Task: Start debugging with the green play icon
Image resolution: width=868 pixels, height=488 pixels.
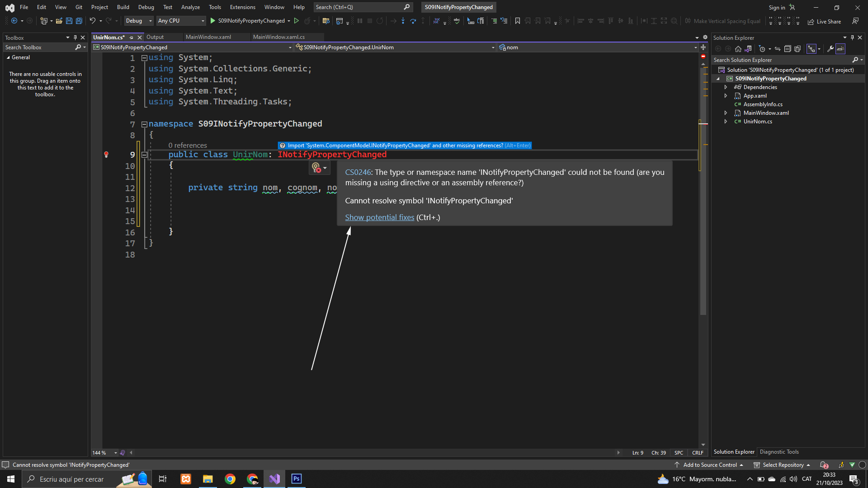Action: click(213, 21)
